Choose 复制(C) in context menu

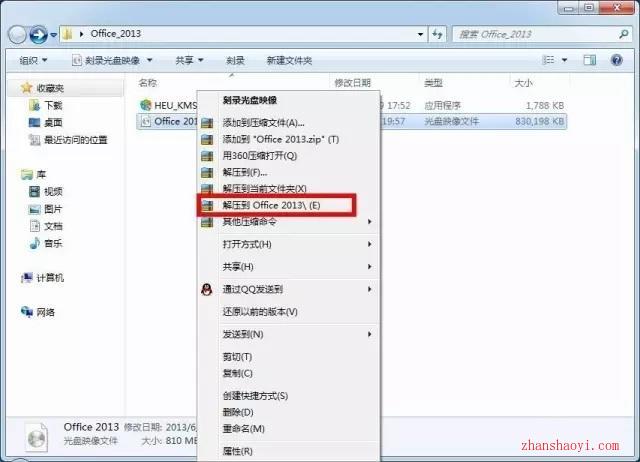289,373
